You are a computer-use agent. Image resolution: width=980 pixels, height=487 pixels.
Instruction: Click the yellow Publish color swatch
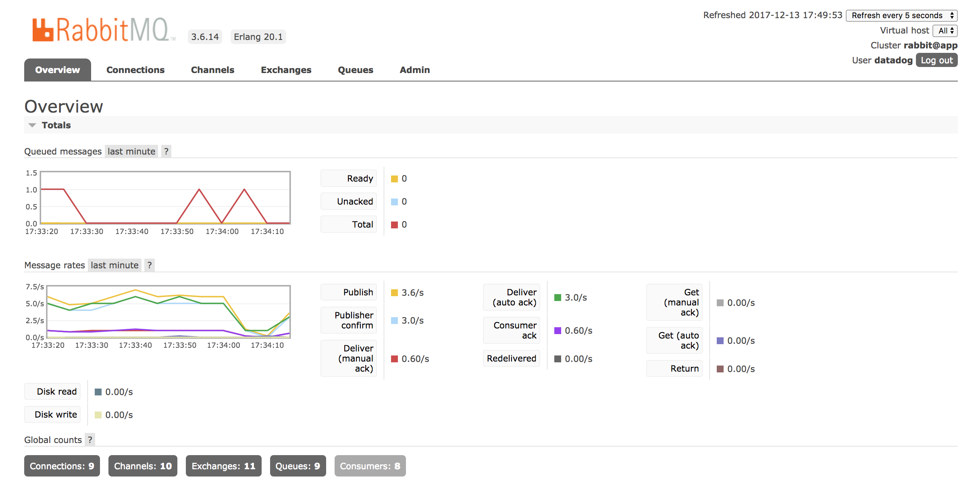pyautogui.click(x=393, y=292)
